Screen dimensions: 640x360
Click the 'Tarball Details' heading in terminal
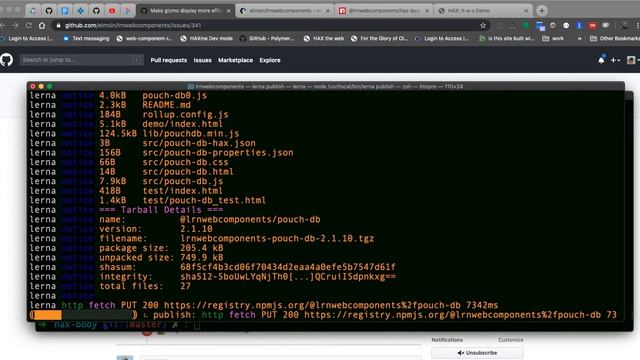(161, 210)
